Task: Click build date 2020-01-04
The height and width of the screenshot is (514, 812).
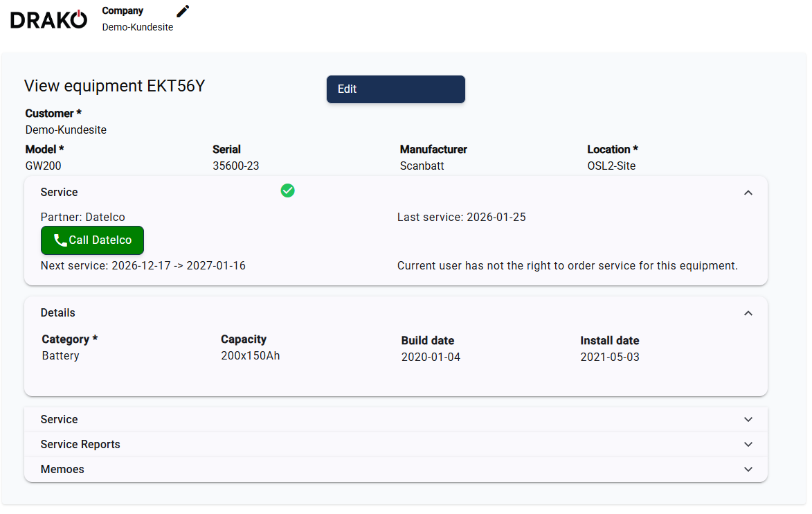Action: 431,357
